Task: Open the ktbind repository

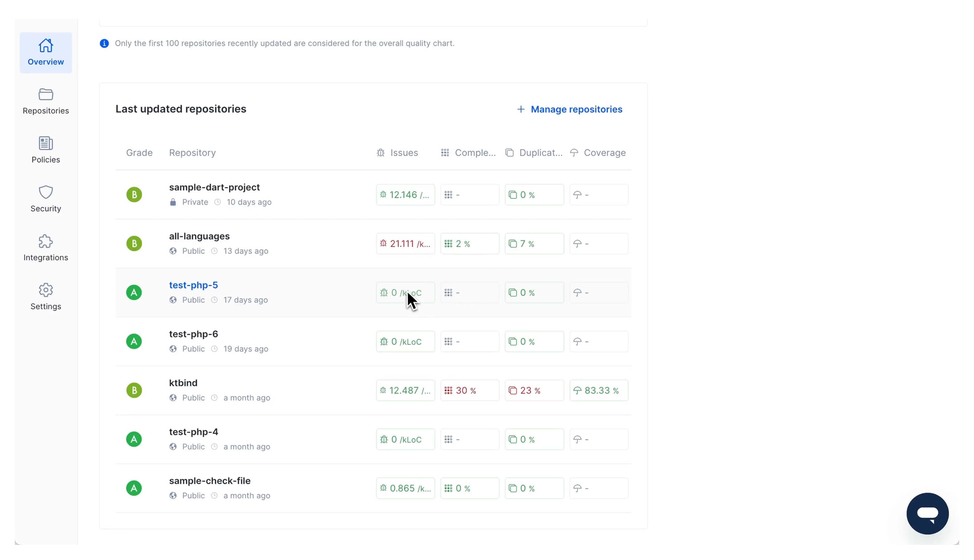Action: 183,383
